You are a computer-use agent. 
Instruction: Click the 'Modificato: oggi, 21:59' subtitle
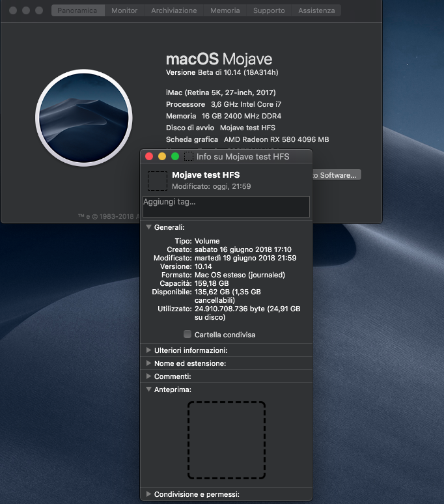(212, 186)
